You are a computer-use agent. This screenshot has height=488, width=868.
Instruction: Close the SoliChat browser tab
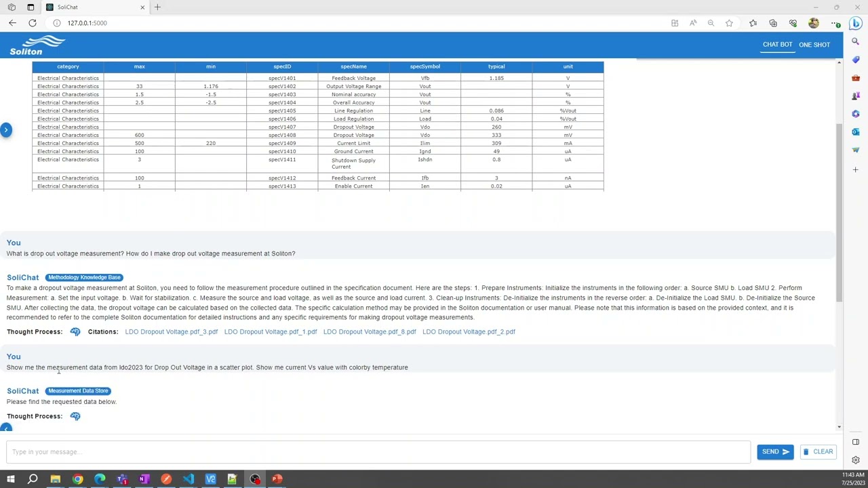tap(142, 7)
